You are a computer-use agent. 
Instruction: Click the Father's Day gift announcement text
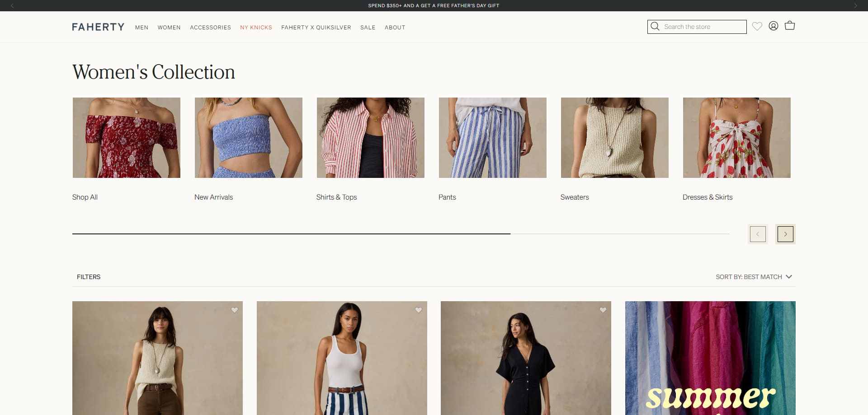(x=434, y=6)
